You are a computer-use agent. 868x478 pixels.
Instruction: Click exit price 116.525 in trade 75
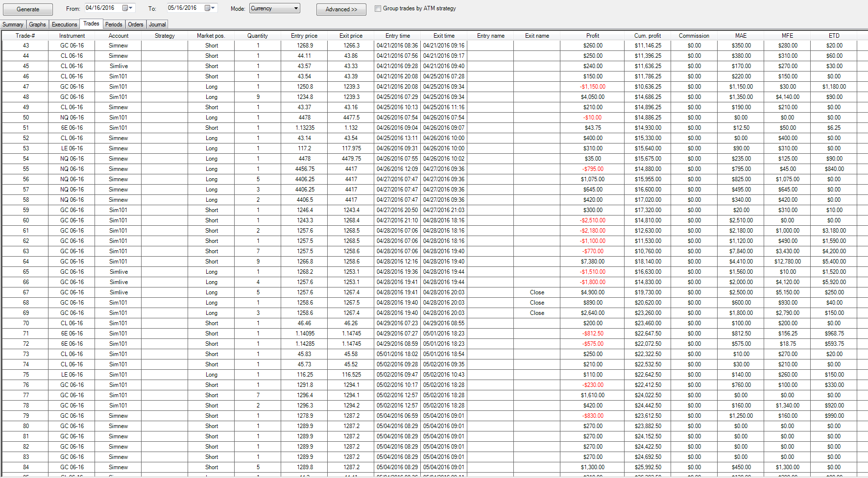(351, 375)
